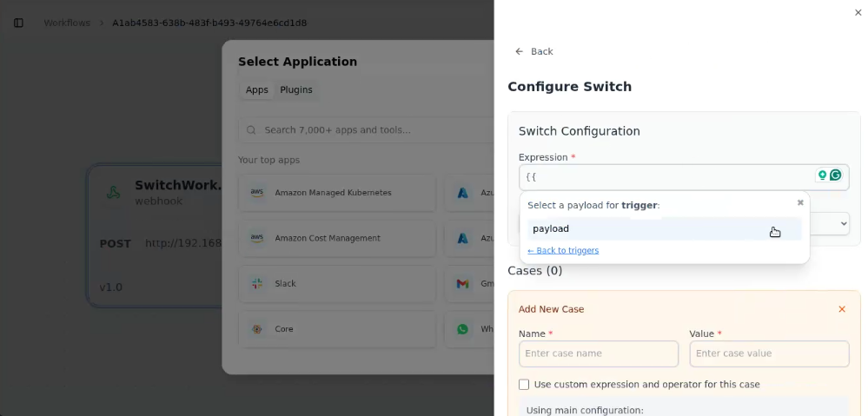This screenshot has width=868, height=416.
Task: Go Back from Configure Switch
Action: (x=533, y=51)
